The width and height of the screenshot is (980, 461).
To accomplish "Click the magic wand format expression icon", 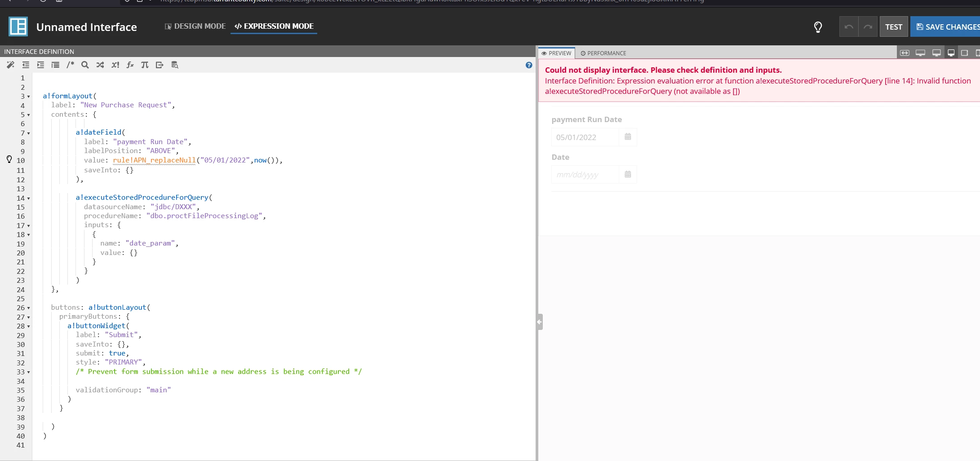I will pyautogui.click(x=10, y=65).
